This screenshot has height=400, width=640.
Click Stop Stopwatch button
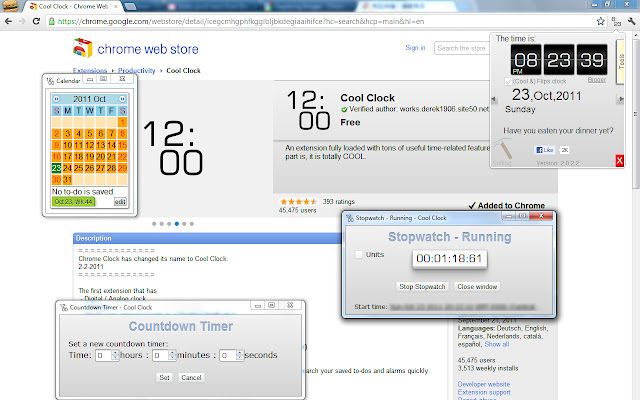[x=422, y=287]
